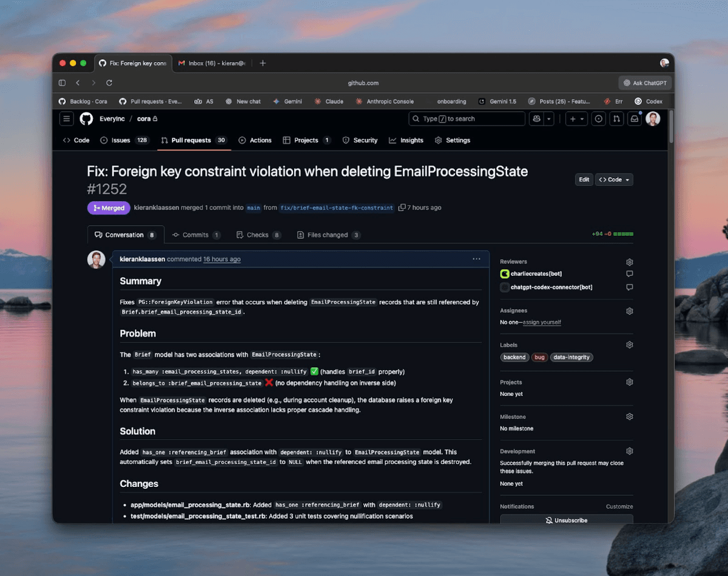This screenshot has height=576, width=728.
Task: Open the Labels gear settings
Action: (x=630, y=345)
